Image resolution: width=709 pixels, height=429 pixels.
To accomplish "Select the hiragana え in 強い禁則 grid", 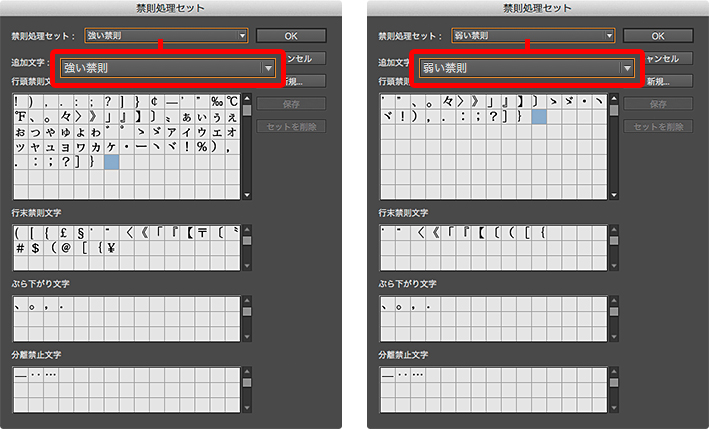I will coord(232,117).
